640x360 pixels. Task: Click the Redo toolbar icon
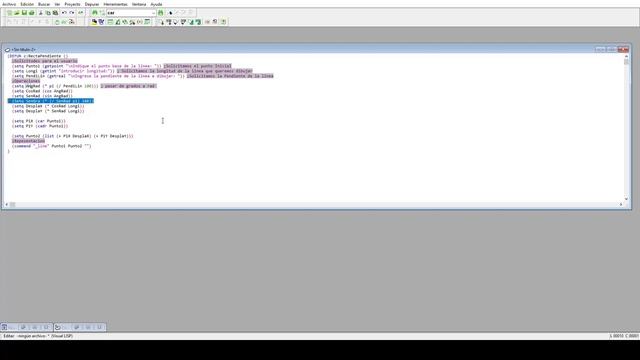coord(72,13)
